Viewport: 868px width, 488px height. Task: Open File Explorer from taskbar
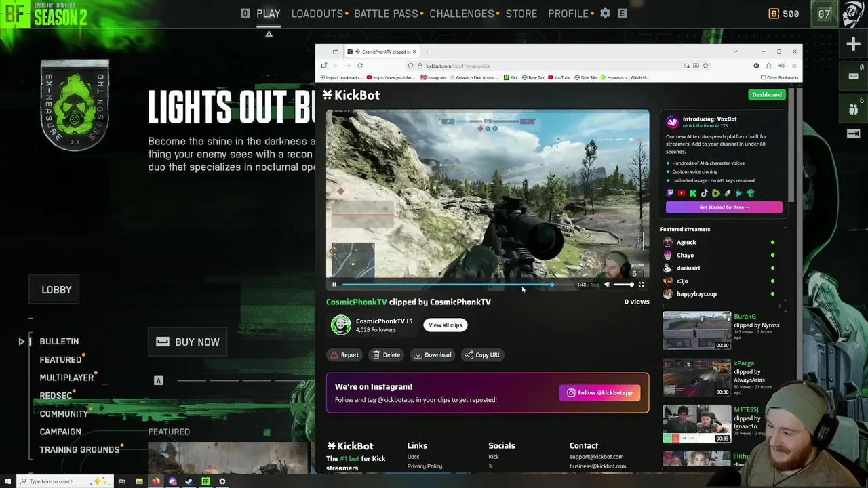coord(139,481)
